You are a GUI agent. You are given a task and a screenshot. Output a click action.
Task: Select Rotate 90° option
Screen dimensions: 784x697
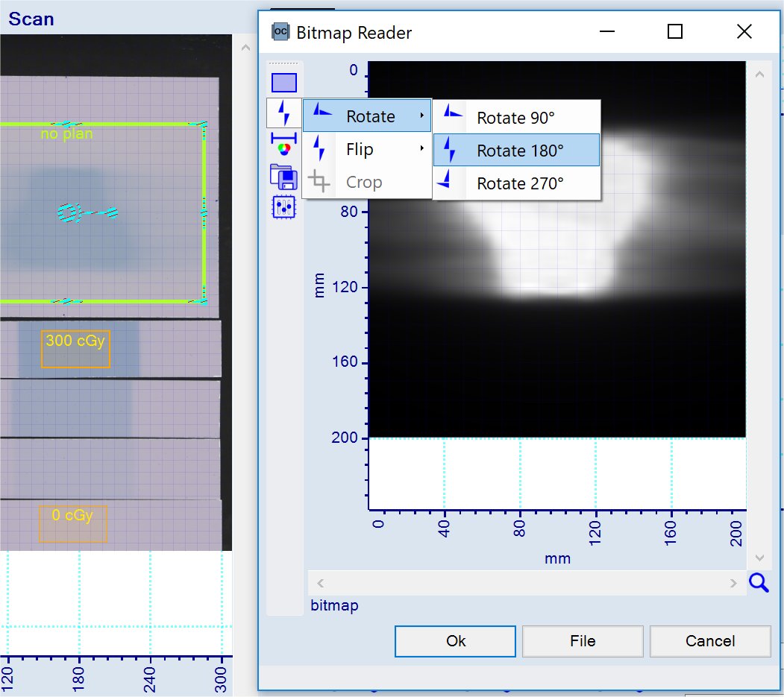516,118
